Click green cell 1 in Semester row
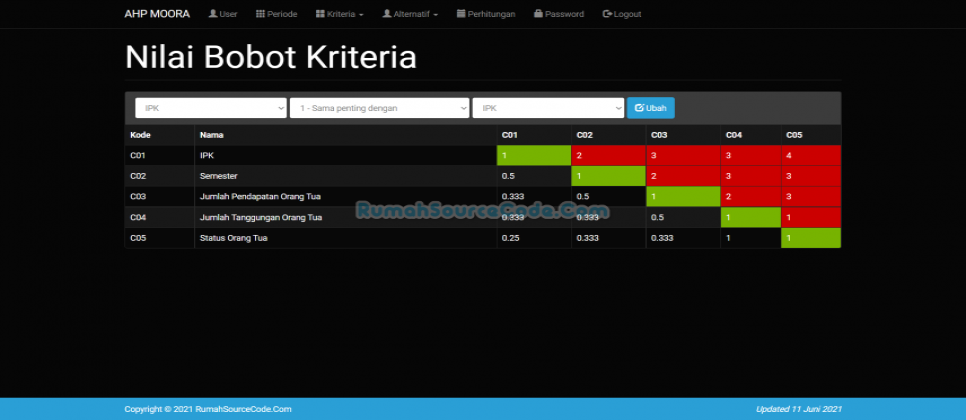 [x=609, y=176]
